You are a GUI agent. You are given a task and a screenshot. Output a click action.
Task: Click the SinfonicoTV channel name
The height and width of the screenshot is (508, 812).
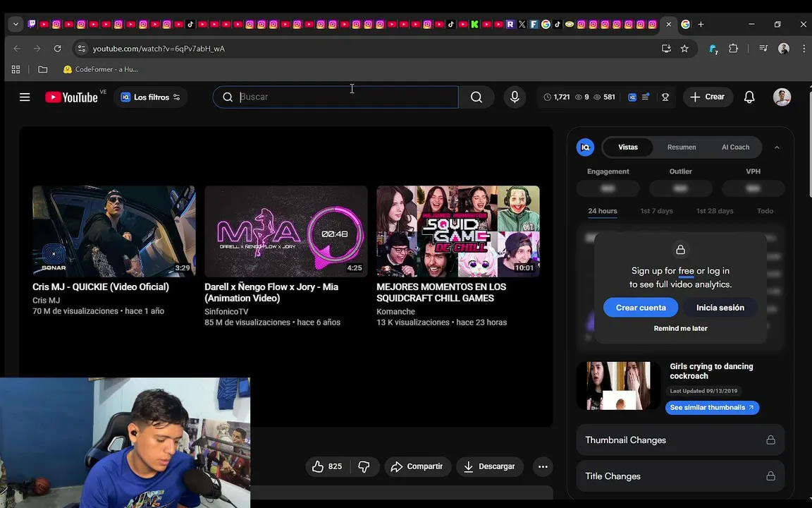226,312
